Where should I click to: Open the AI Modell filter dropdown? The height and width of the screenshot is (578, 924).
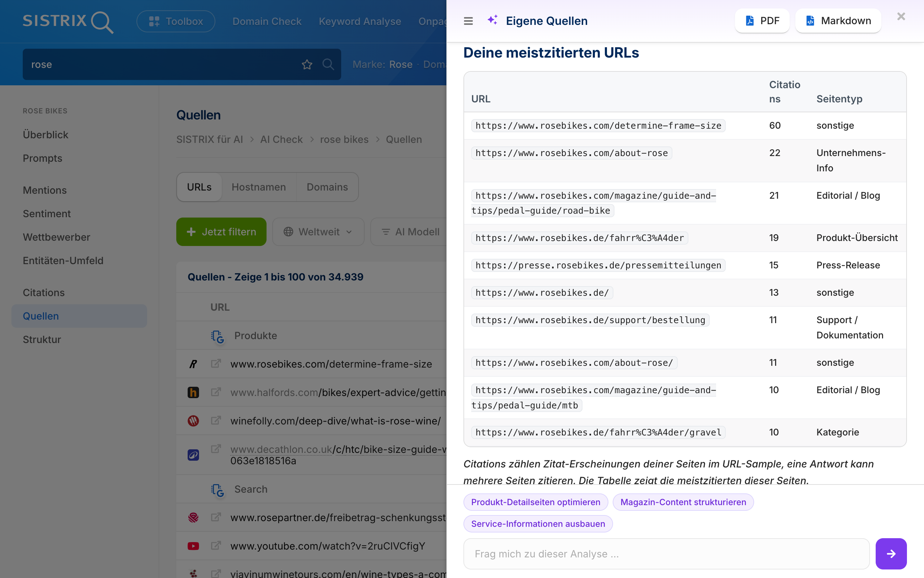point(410,232)
